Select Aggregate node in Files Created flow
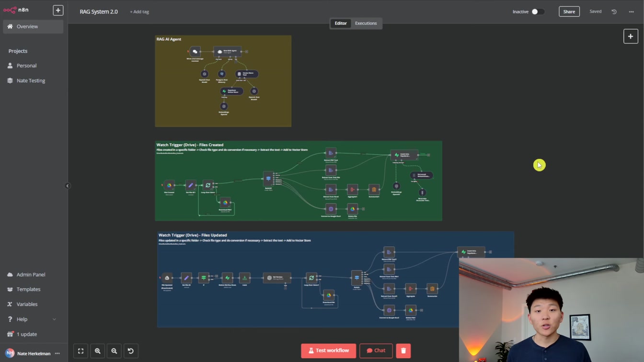 pos(352,190)
